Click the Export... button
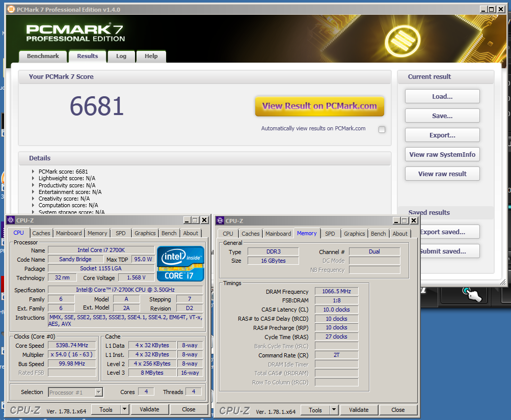Screen dimensions: 511x420 tap(442, 135)
